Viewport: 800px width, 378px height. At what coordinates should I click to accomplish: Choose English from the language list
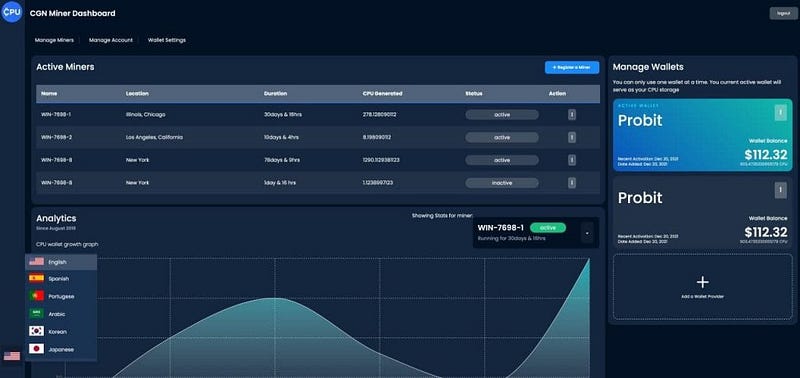coord(61,262)
